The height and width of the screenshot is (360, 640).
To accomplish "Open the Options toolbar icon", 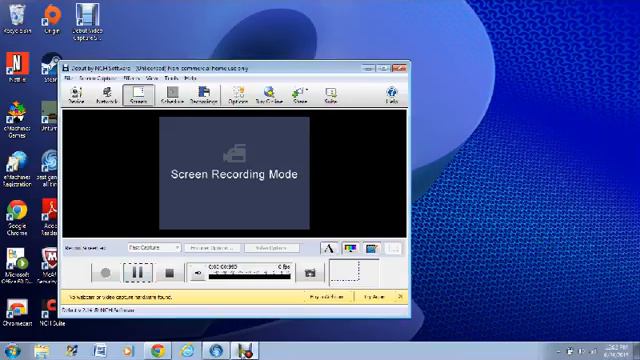I will coord(238,95).
